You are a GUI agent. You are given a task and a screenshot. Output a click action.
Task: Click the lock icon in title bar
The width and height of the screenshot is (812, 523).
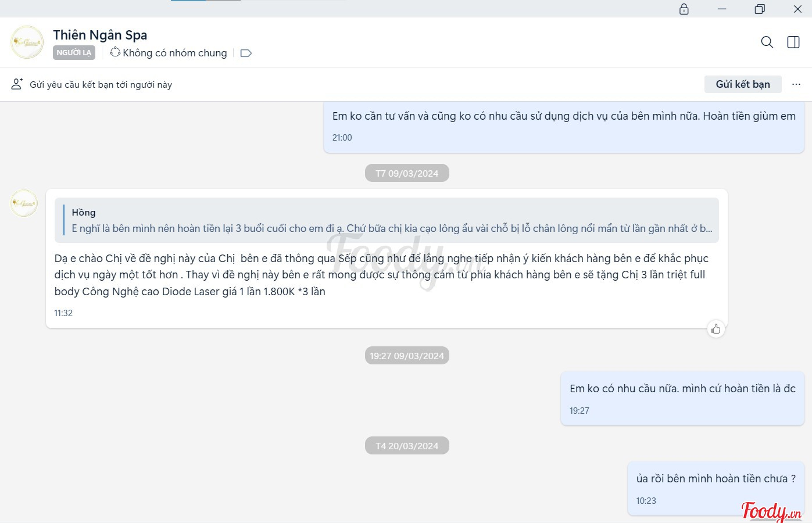(x=684, y=9)
